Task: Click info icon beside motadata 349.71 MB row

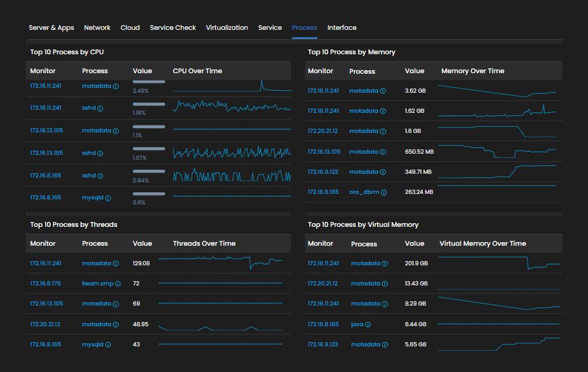Action: click(x=383, y=172)
